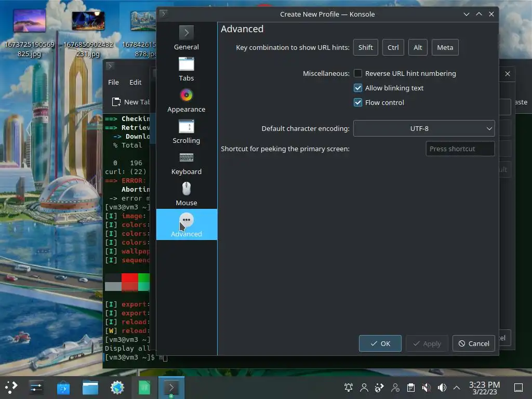Image resolution: width=532 pixels, height=399 pixels.
Task: Launch the web browser from the taskbar
Action: 117,388
